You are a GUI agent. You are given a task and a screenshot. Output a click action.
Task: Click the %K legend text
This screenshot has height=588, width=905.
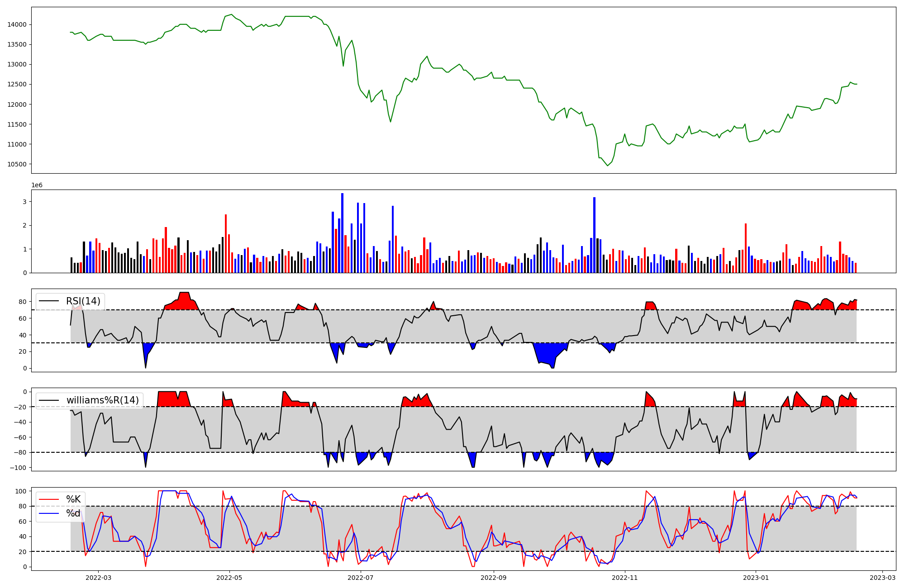(73, 499)
